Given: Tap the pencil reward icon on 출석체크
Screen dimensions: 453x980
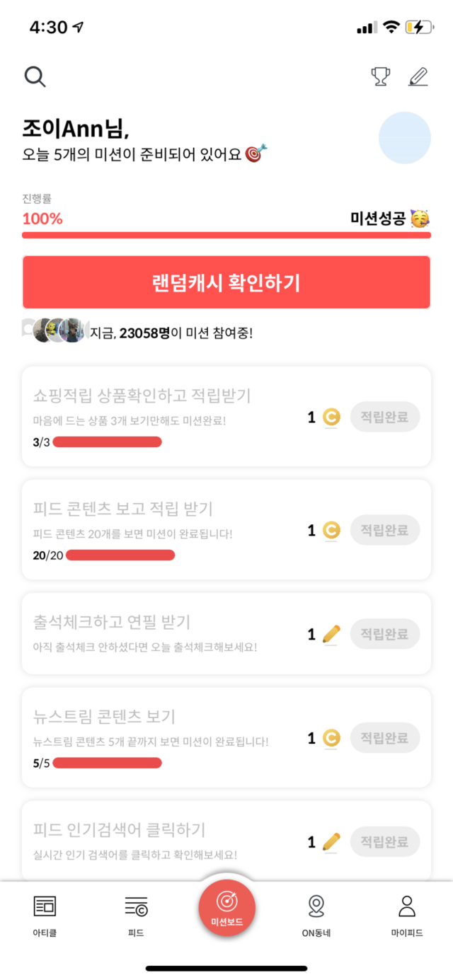Looking at the screenshot, I should click(x=331, y=634).
